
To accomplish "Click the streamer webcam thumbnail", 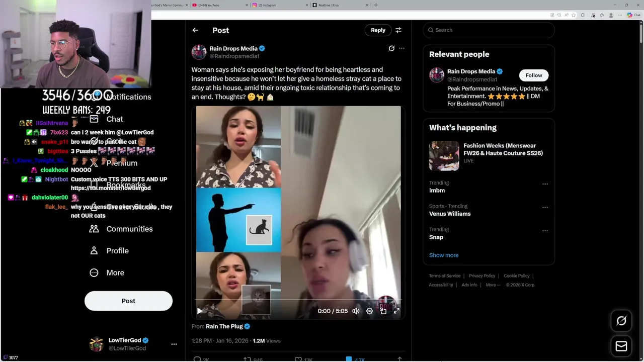I will [x=75, y=44].
